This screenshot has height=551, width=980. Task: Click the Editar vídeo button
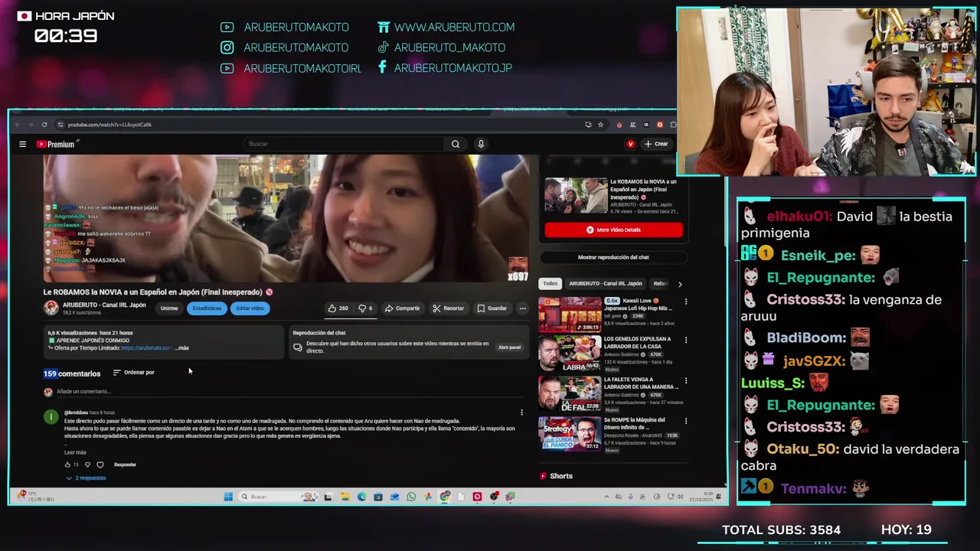[x=250, y=308]
